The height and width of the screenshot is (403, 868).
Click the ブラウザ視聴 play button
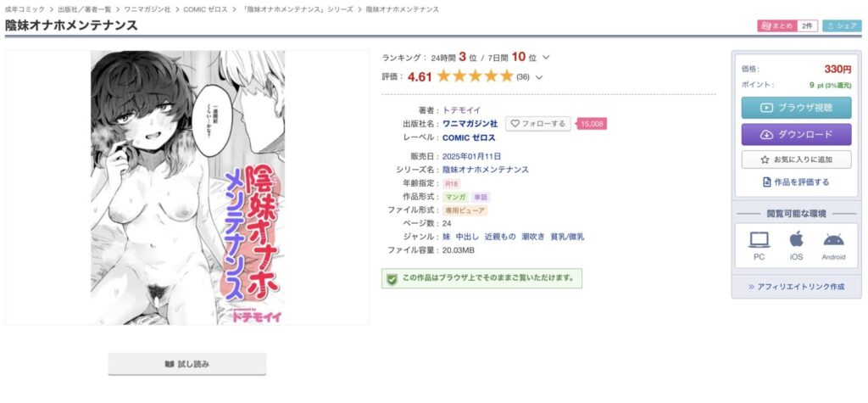coord(796,108)
